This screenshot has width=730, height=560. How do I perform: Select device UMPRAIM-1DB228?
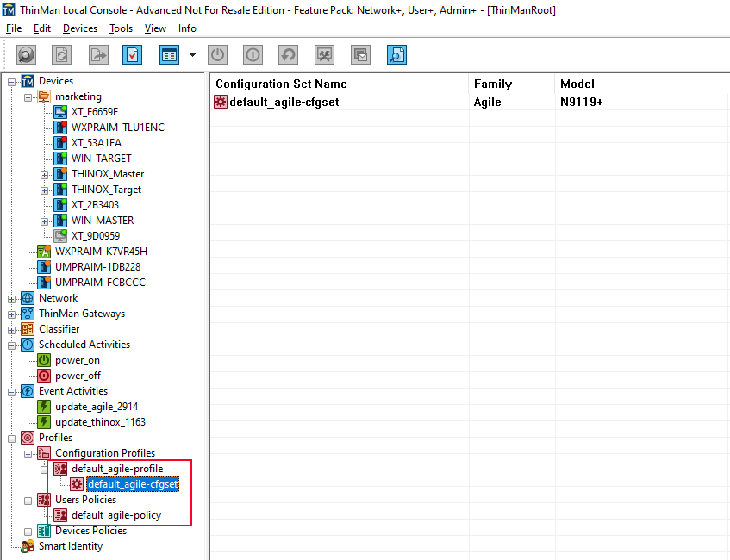97,267
